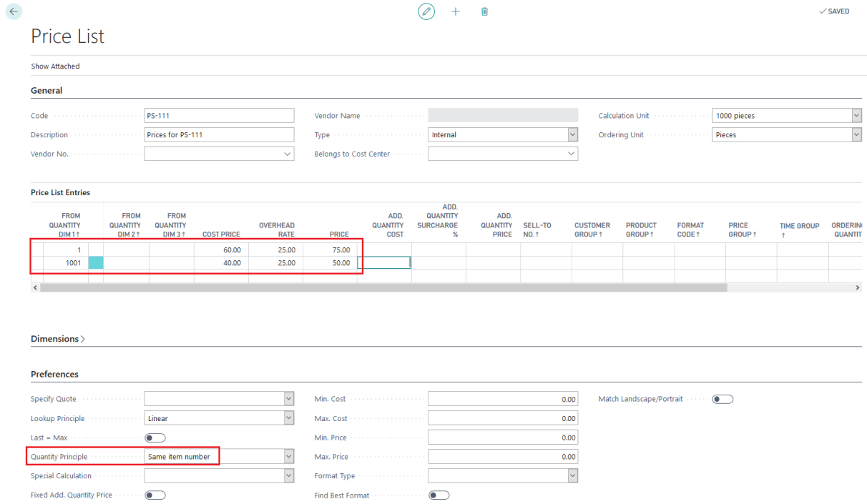The width and height of the screenshot is (867, 504).
Task: Open the Show Attached link
Action: click(x=55, y=66)
